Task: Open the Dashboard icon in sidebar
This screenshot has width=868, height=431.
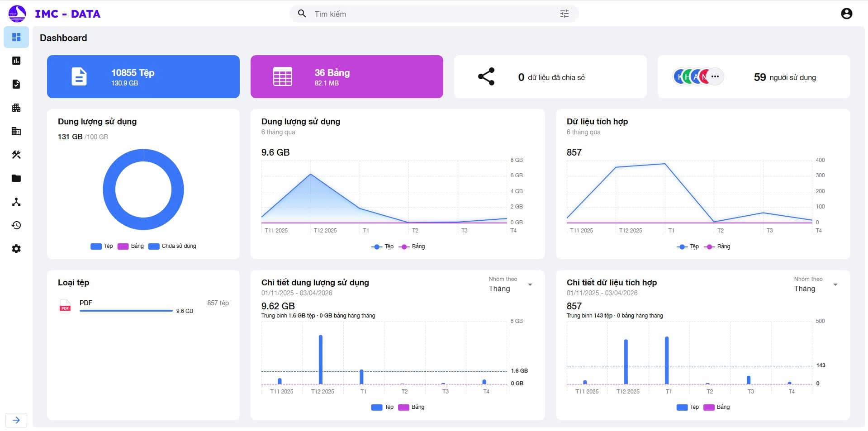Action: coord(16,37)
